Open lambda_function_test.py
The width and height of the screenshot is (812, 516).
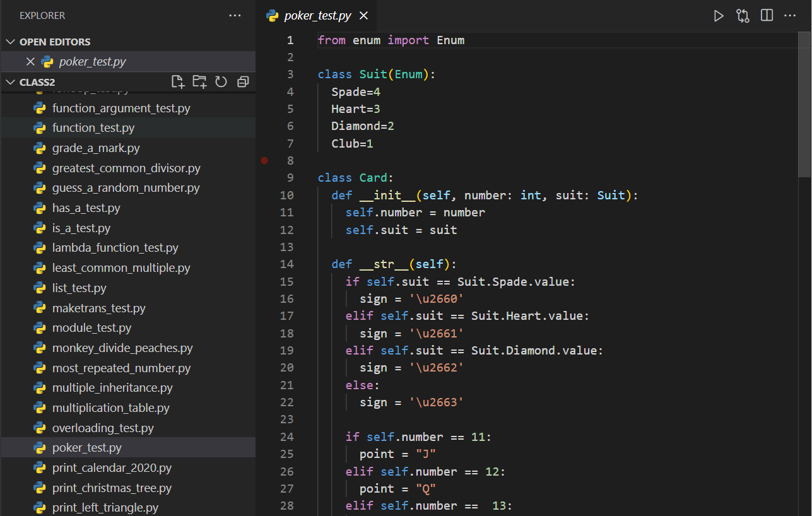[127, 248]
